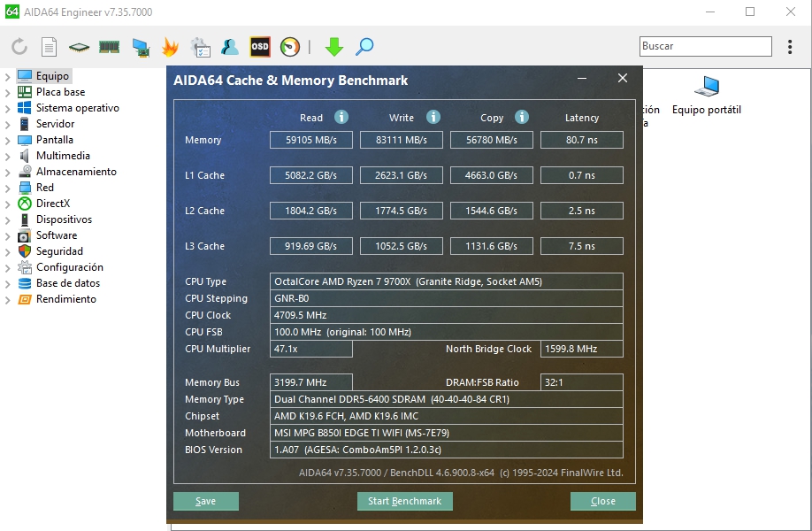Screen dimensions: 812x531
Task: Click Start Benchmark button
Action: click(x=404, y=501)
